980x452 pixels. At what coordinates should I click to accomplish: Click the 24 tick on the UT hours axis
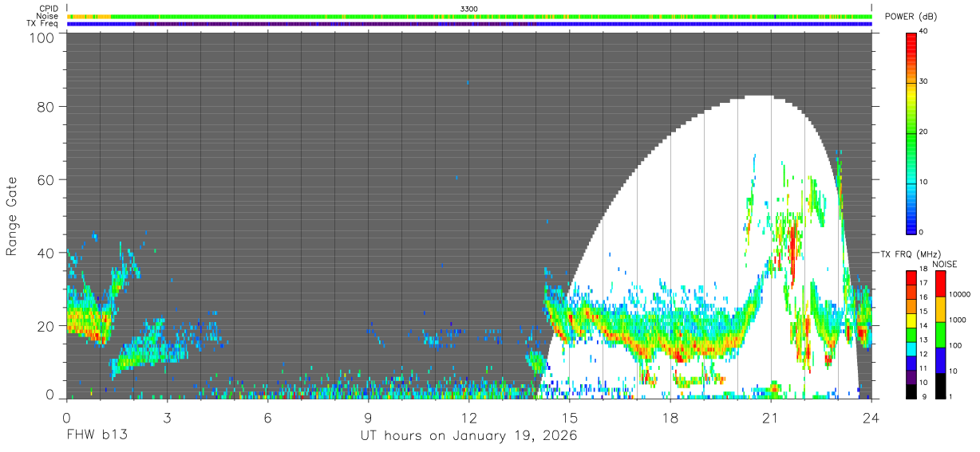click(871, 417)
